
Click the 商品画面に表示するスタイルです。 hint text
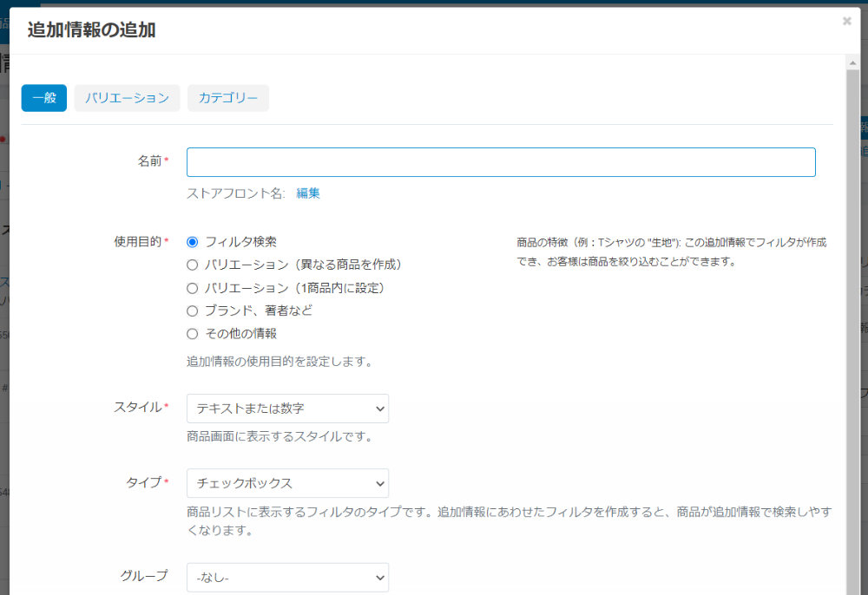280,436
